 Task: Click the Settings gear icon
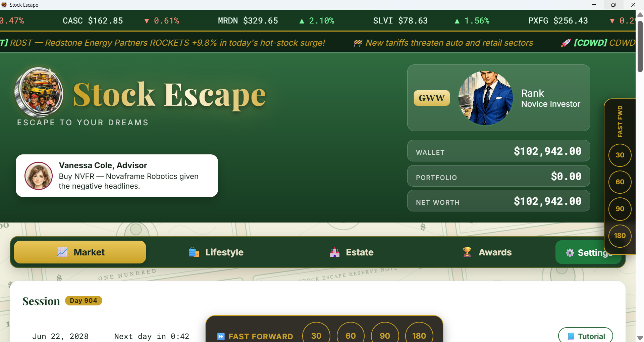click(570, 253)
